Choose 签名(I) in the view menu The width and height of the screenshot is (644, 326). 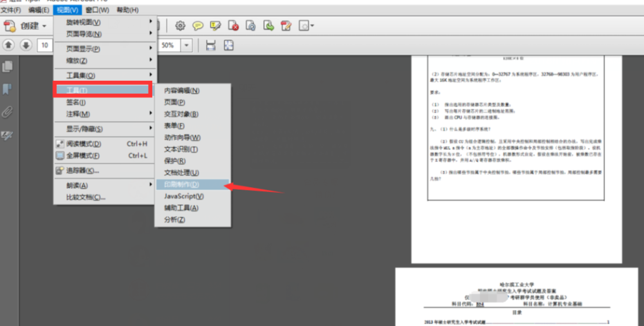click(x=104, y=102)
